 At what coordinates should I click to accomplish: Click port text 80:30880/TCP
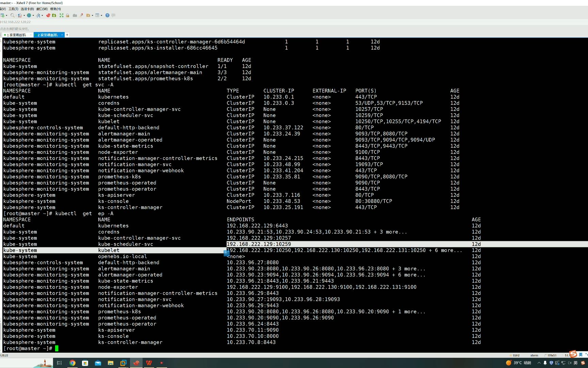(374, 201)
